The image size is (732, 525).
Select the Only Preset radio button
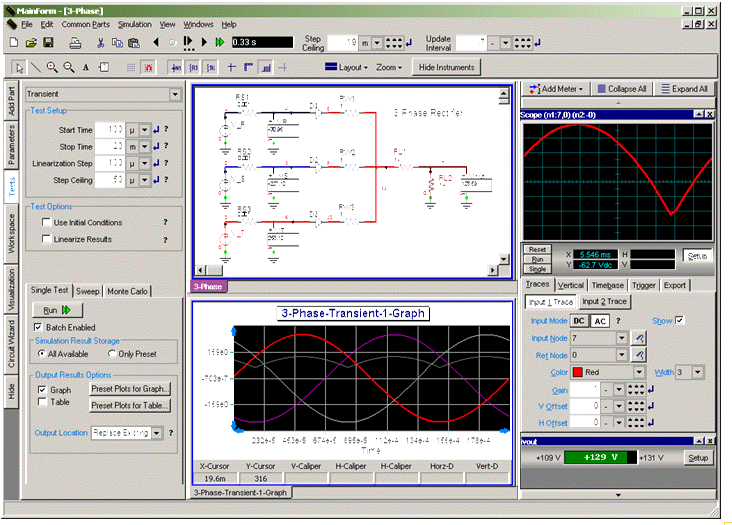tap(111, 354)
